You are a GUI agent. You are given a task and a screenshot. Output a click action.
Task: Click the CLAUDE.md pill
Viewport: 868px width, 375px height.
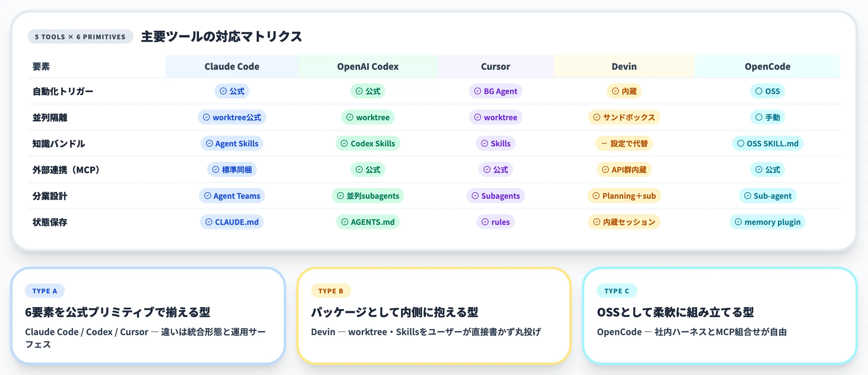pyautogui.click(x=232, y=222)
